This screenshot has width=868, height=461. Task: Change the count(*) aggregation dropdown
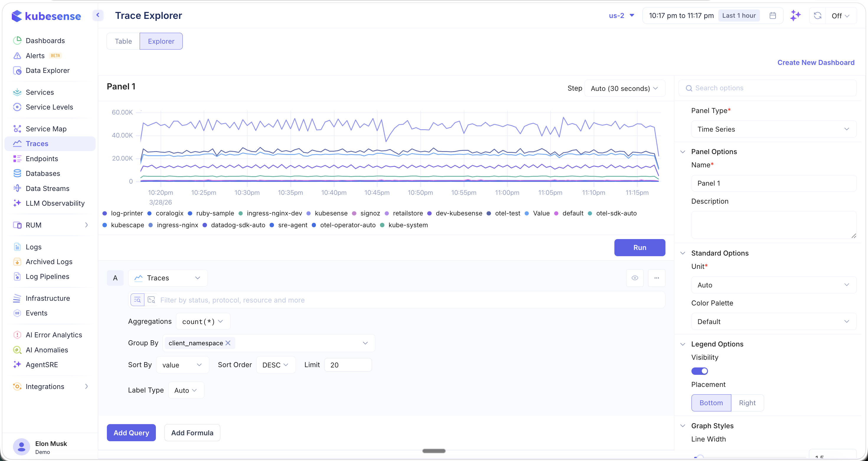click(x=203, y=321)
